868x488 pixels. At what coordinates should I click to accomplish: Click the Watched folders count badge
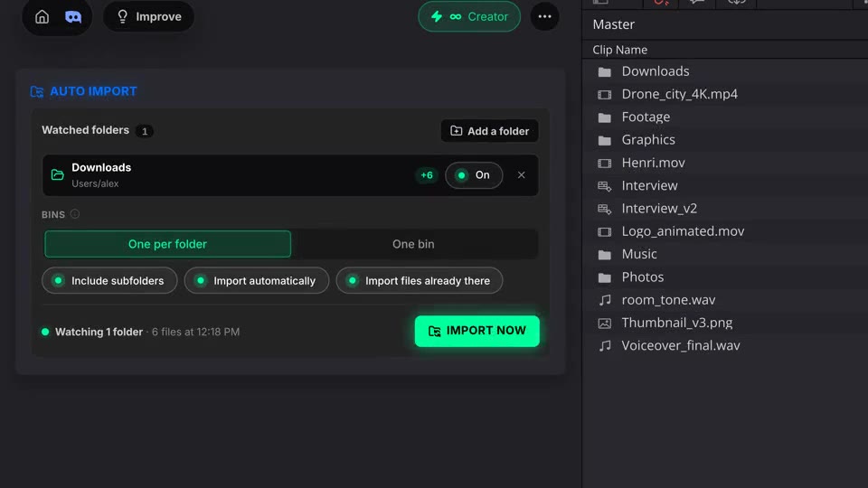tap(145, 131)
